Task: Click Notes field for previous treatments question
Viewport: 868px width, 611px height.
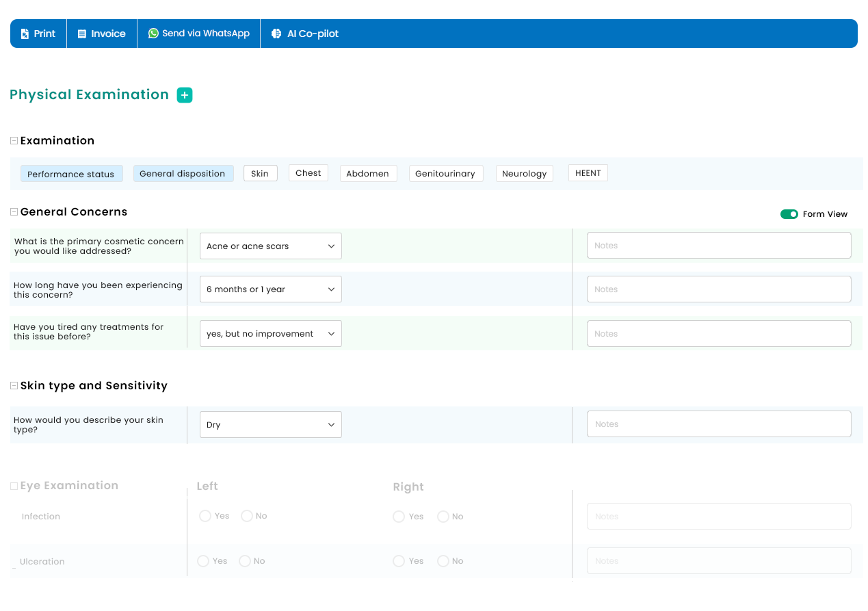Action: coord(718,334)
